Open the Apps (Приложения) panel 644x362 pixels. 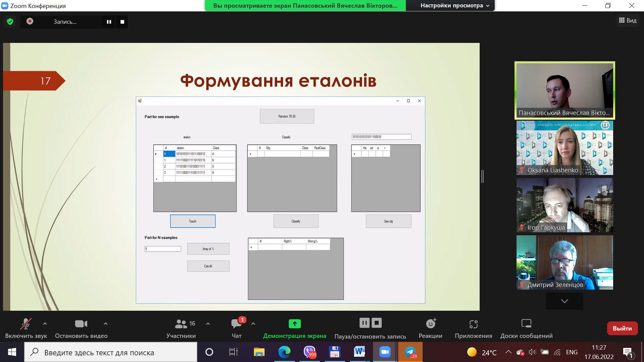pyautogui.click(x=473, y=328)
